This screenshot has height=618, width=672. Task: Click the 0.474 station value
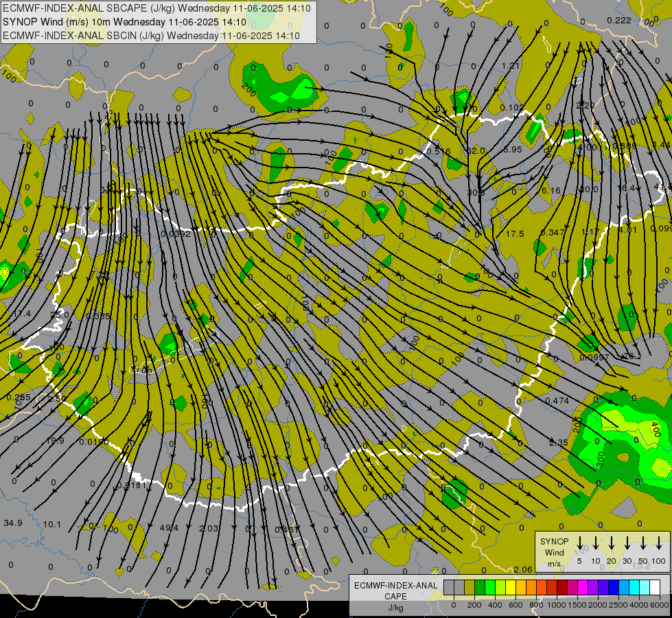[557, 400]
